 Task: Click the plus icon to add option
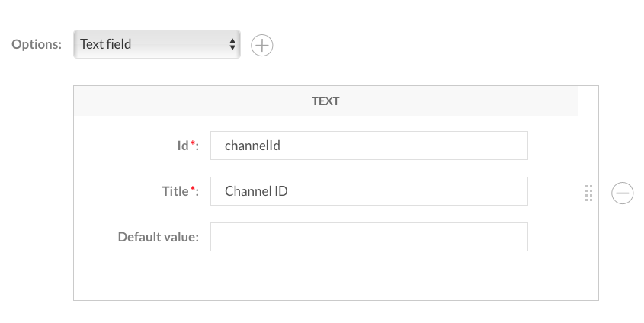pyautogui.click(x=261, y=45)
